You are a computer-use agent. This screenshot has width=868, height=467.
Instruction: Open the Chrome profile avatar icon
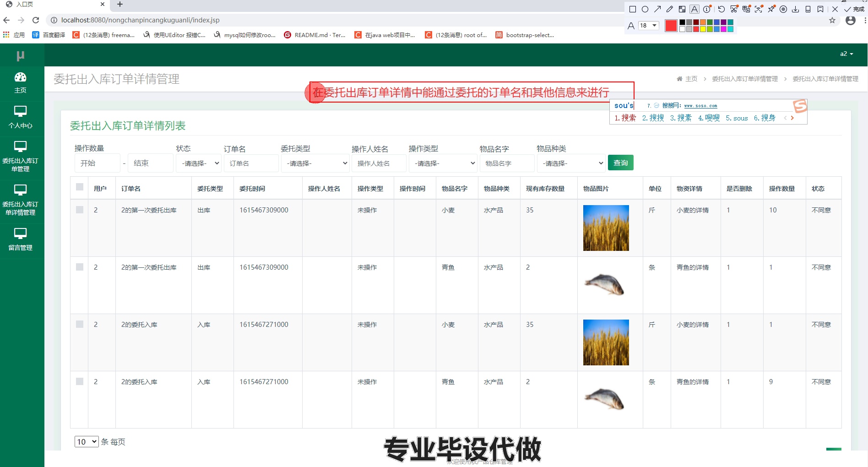[851, 20]
